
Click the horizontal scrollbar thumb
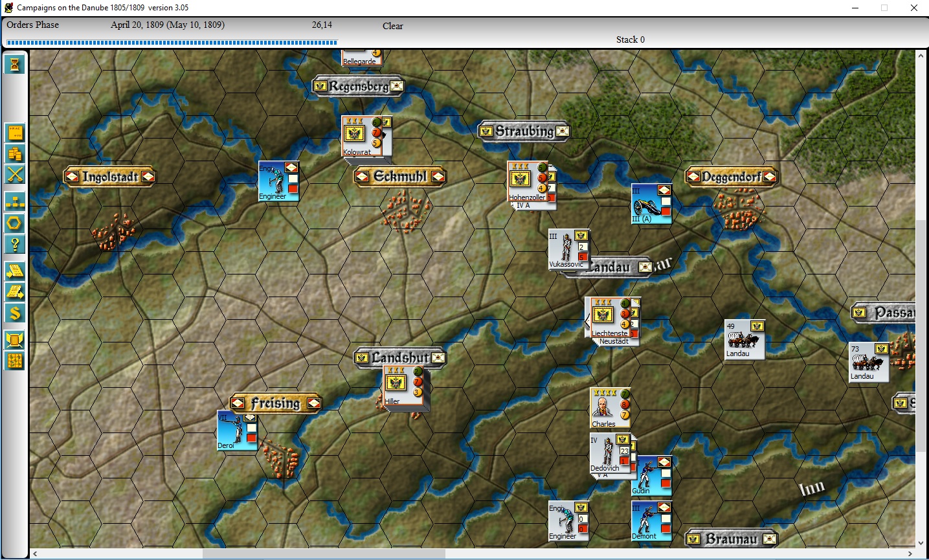click(324, 554)
